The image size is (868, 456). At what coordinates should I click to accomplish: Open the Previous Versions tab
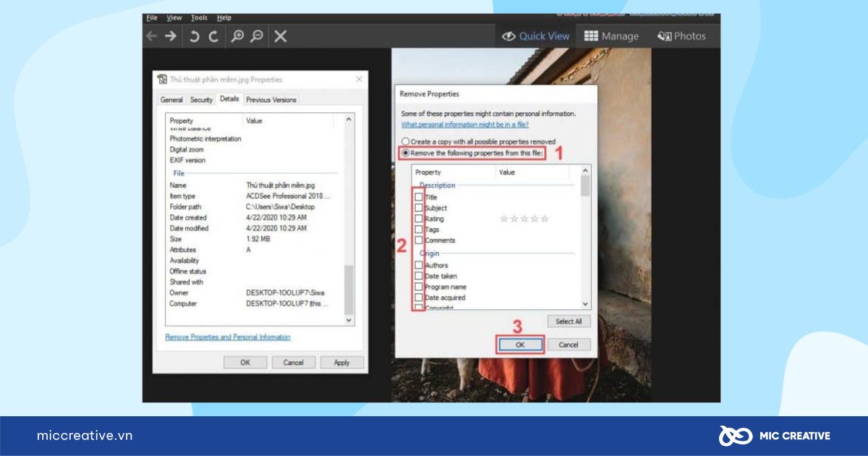coord(271,100)
